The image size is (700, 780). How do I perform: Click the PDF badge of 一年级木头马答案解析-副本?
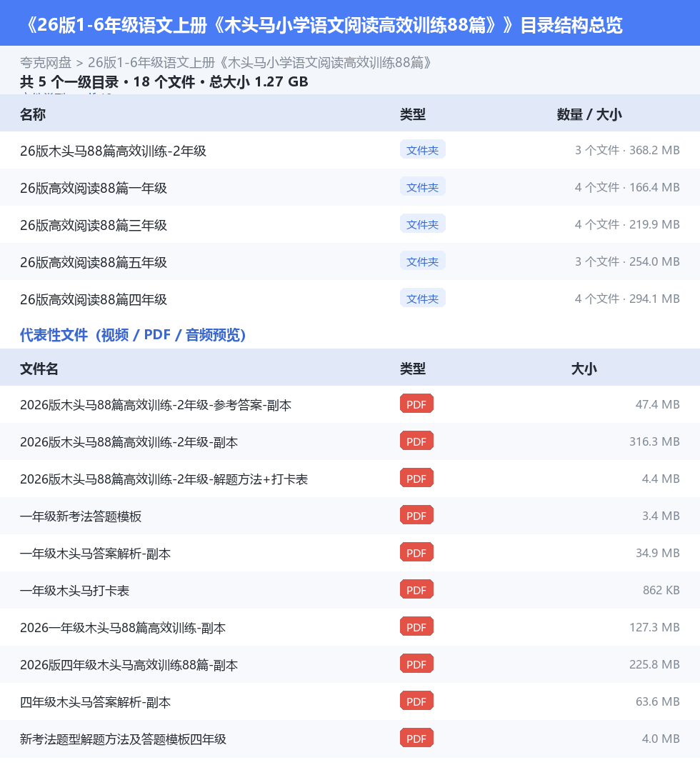tap(416, 553)
